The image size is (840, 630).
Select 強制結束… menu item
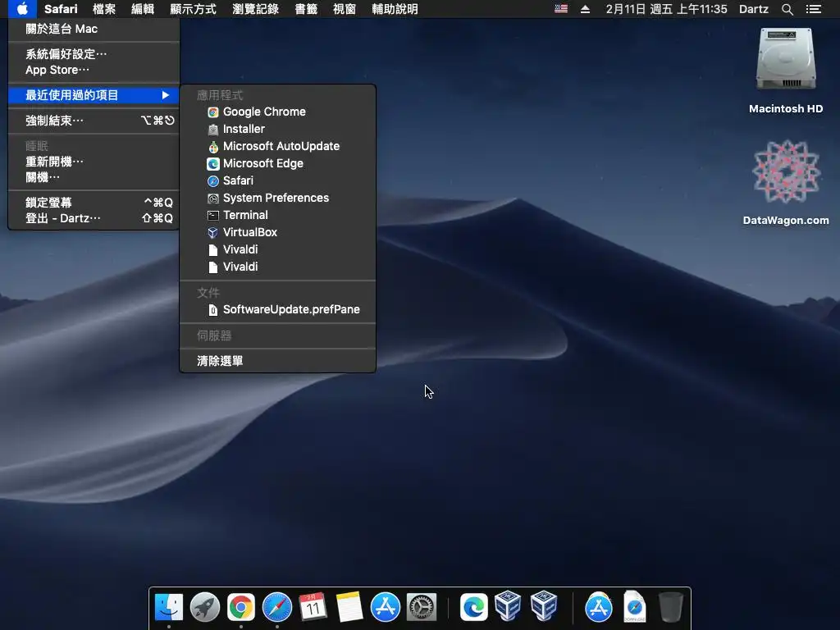pos(94,121)
